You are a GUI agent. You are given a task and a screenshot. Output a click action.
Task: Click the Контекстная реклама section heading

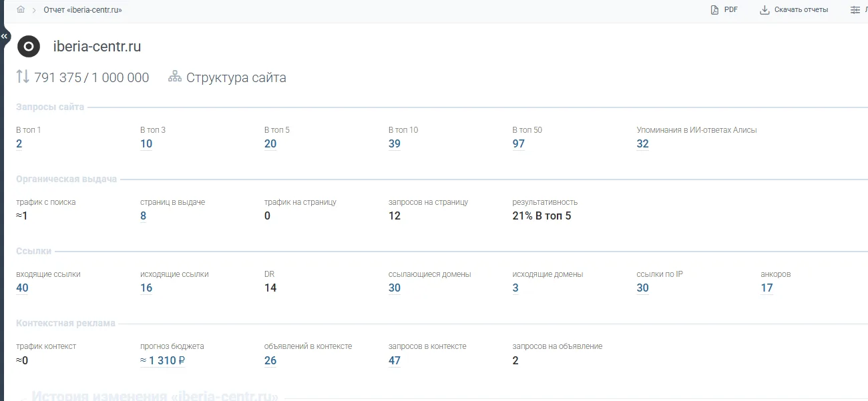pos(66,323)
